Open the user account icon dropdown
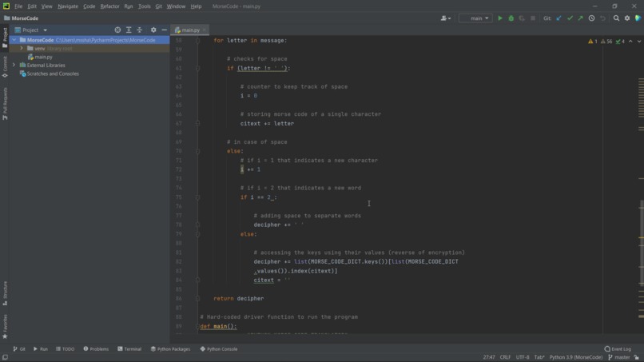Image resolution: width=644 pixels, height=362 pixels. coord(446,18)
